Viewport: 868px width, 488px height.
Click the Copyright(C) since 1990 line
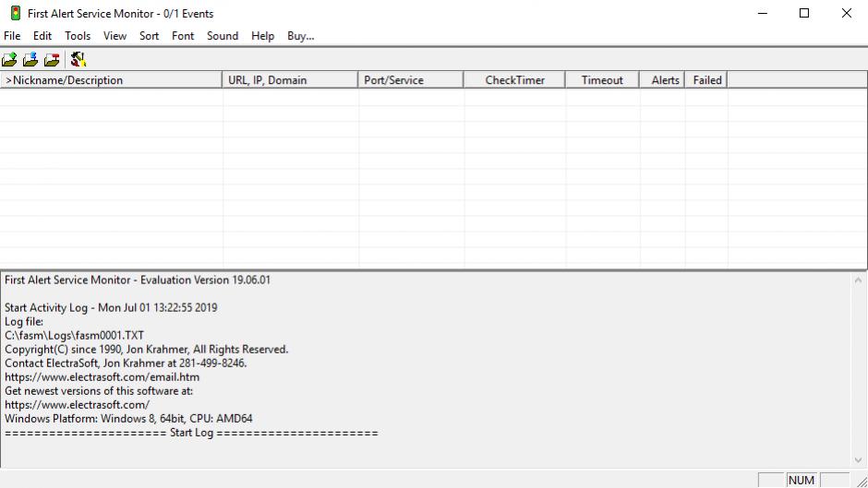[x=146, y=350]
